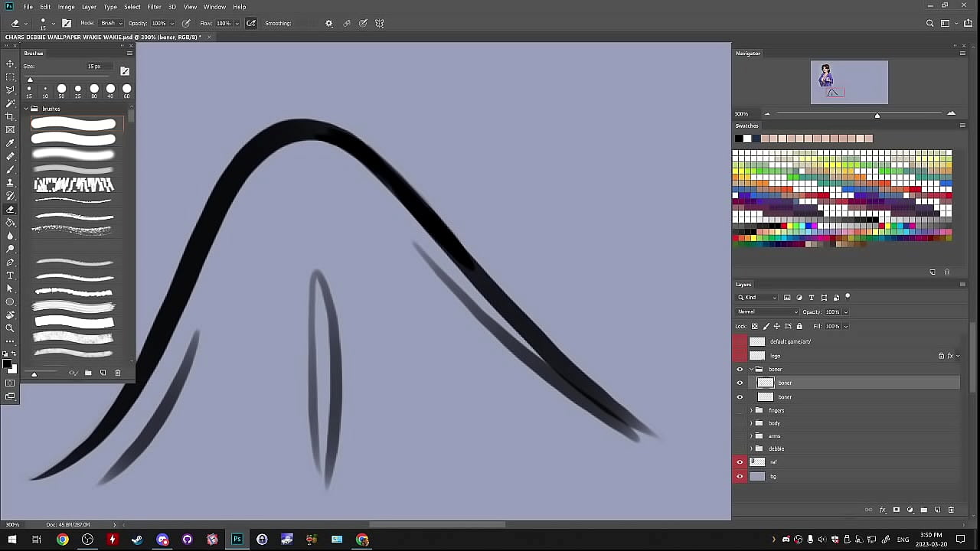
Task: Open the Window menu
Action: tap(214, 7)
